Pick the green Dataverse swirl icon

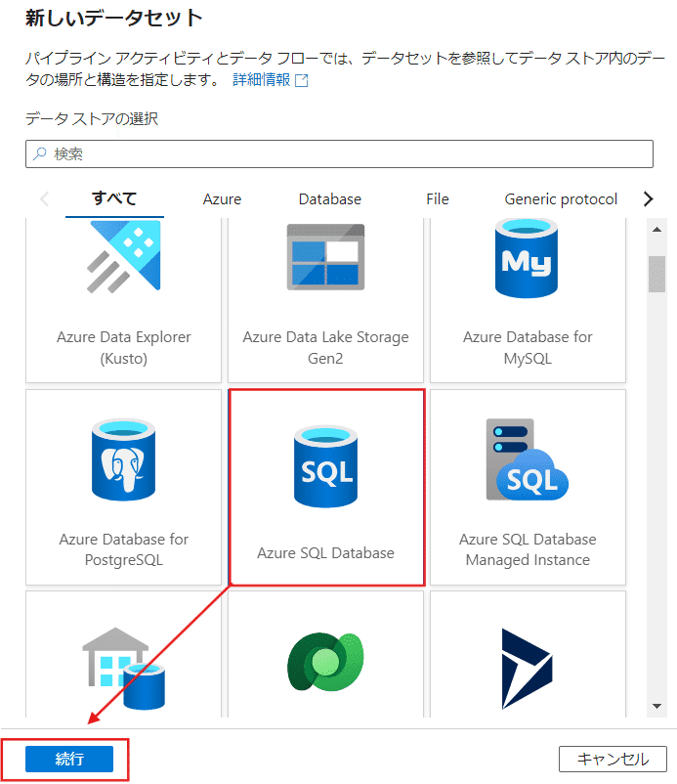tap(325, 662)
